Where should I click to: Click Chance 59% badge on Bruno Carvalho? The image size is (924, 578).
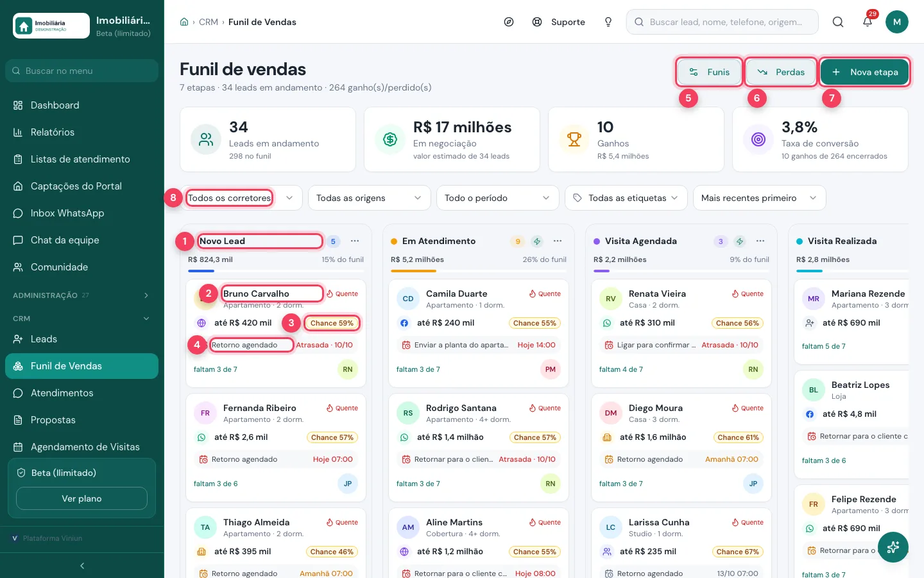332,323
